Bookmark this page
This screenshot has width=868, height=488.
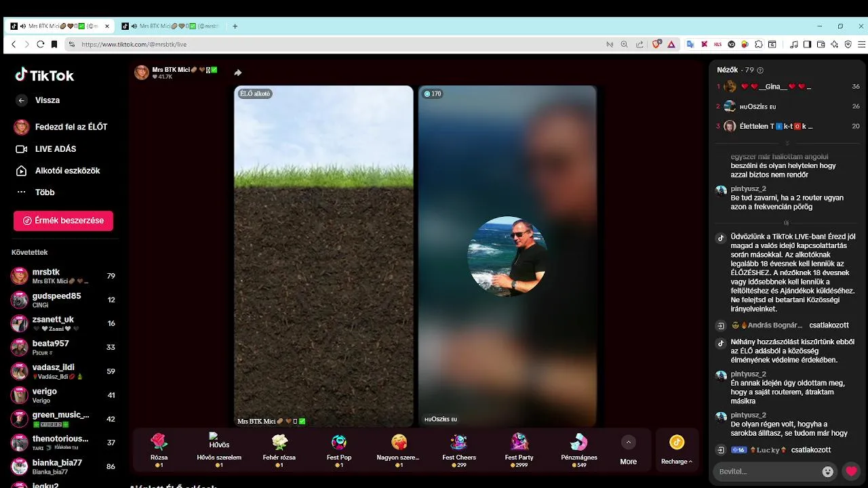[54, 44]
